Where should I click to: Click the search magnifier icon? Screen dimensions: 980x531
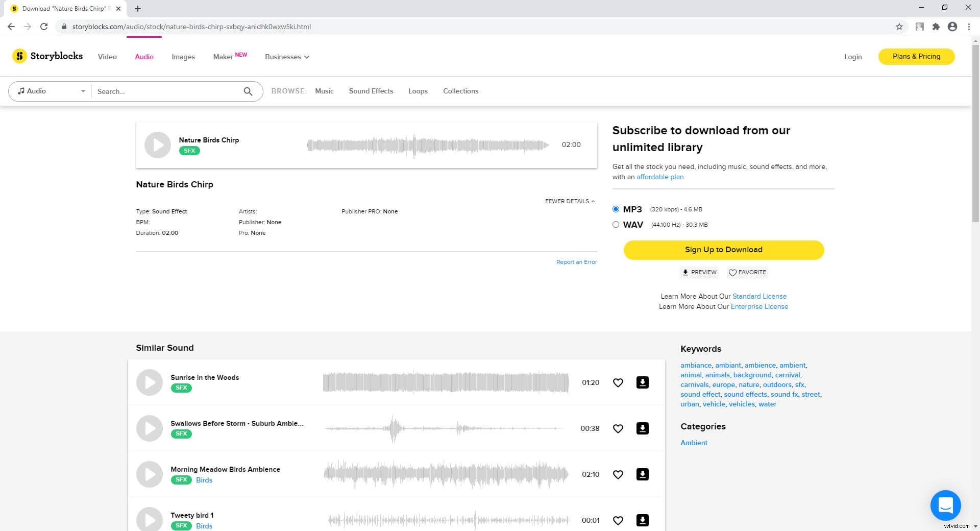[x=248, y=91]
